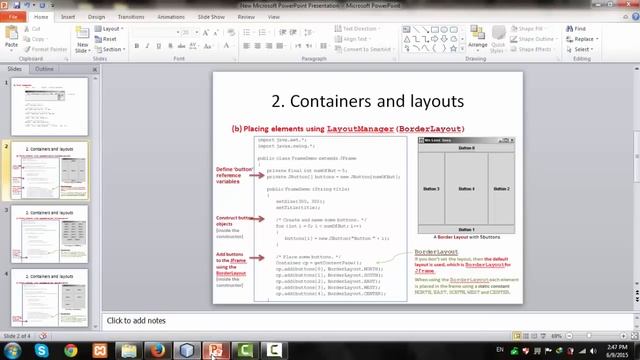Open Shape Outline dropdown
This screenshot has height=360, width=640.
click(534, 39)
